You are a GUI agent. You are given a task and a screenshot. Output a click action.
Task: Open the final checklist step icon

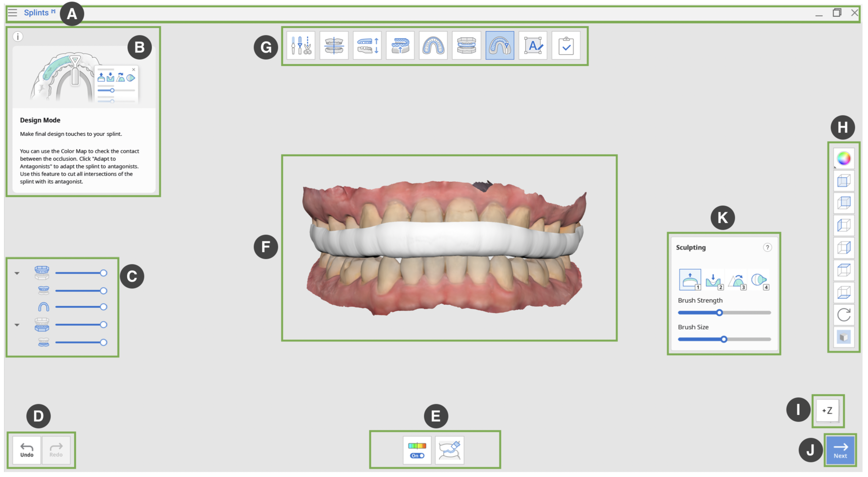pos(566,46)
